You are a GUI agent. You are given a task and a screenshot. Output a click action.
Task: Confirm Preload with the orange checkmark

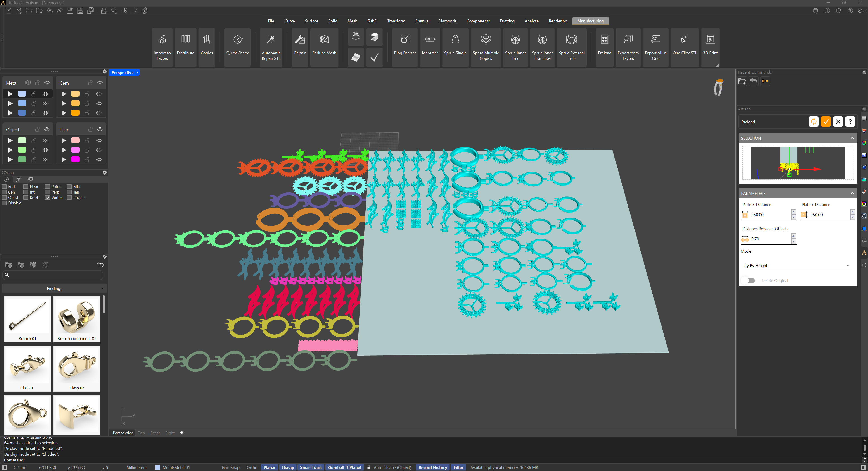click(x=825, y=121)
